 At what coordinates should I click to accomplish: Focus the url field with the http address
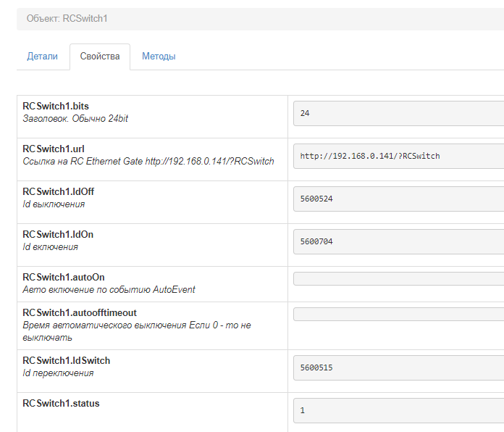click(x=398, y=157)
